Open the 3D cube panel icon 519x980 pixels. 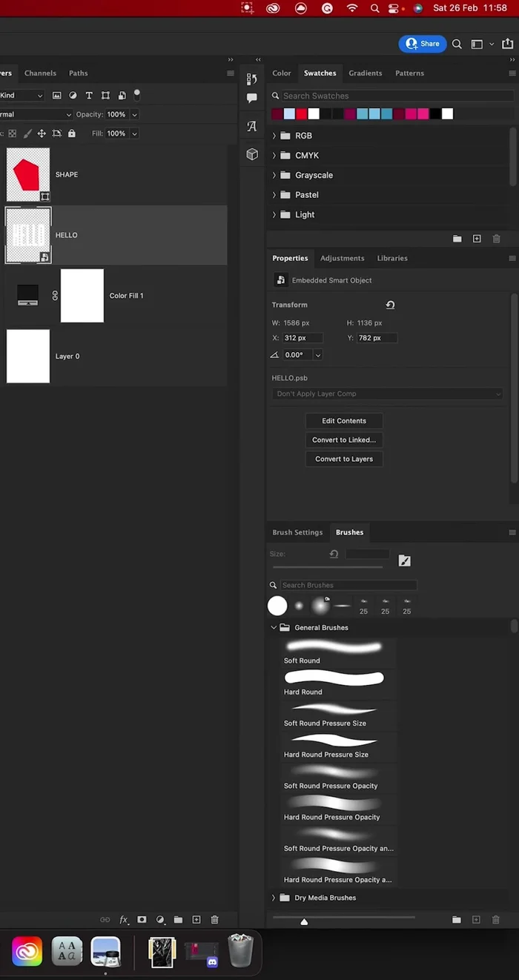tap(252, 154)
